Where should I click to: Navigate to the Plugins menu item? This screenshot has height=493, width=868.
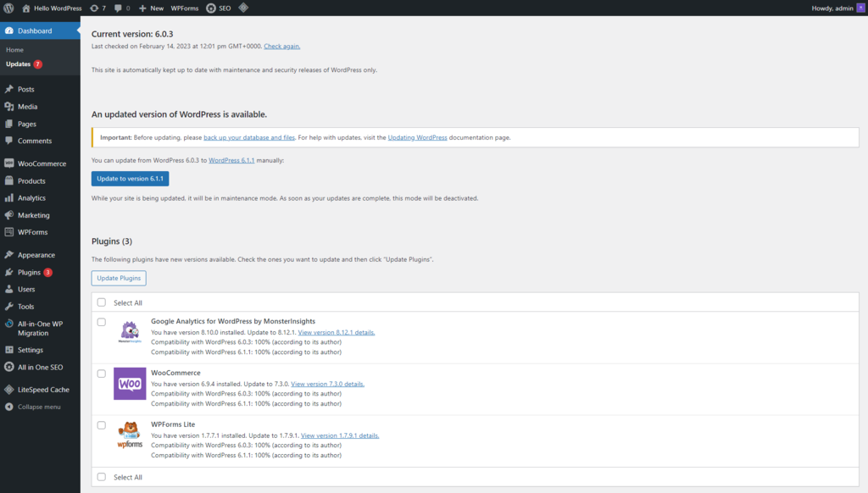[30, 271]
